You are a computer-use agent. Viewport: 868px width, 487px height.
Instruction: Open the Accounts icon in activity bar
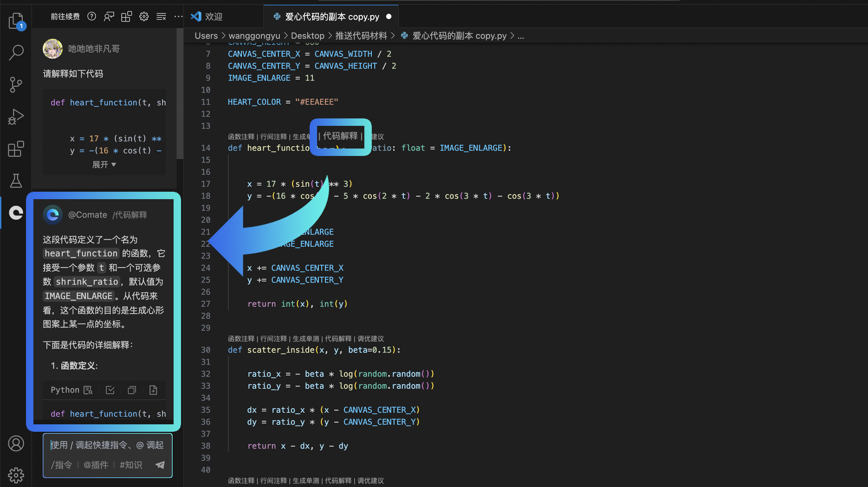point(16,443)
